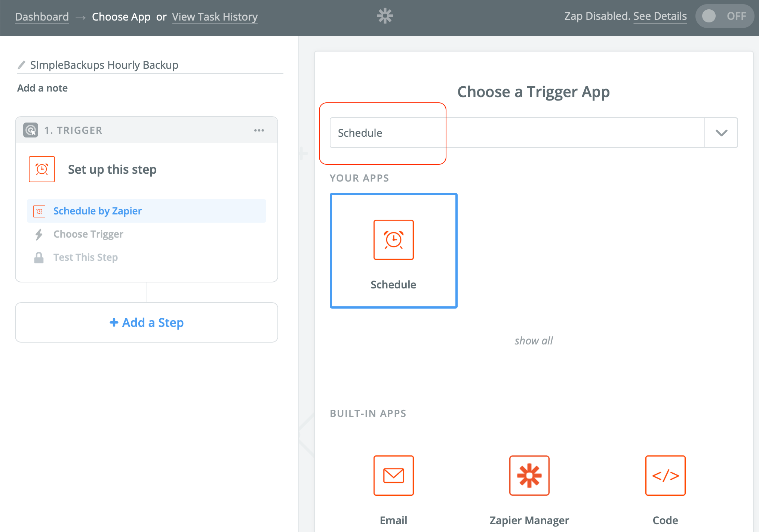Navigate to the Dashboard
759x532 pixels.
(x=42, y=16)
